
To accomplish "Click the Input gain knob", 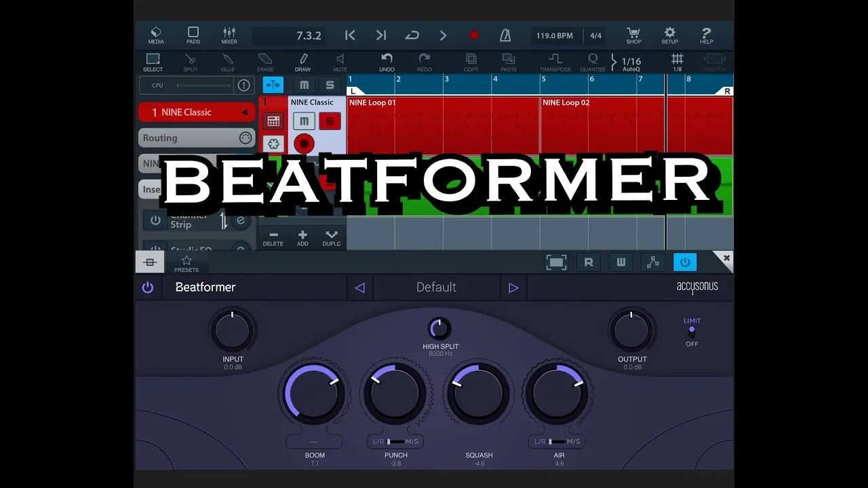I will click(x=233, y=331).
